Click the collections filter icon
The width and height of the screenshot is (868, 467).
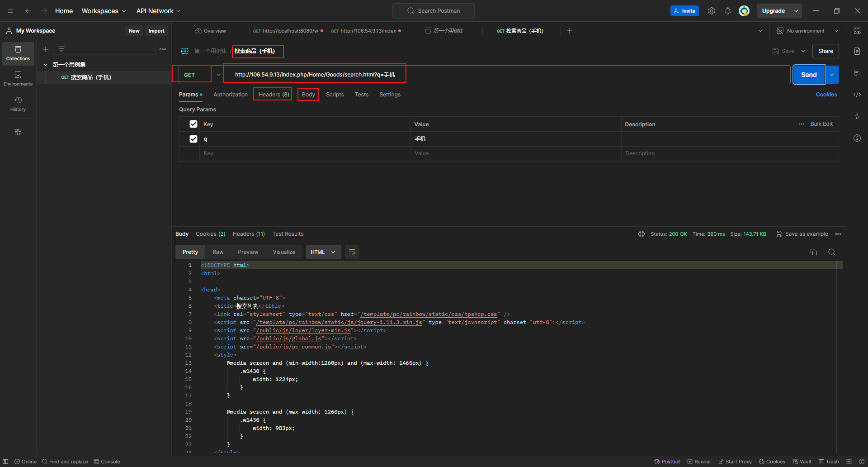tap(61, 49)
